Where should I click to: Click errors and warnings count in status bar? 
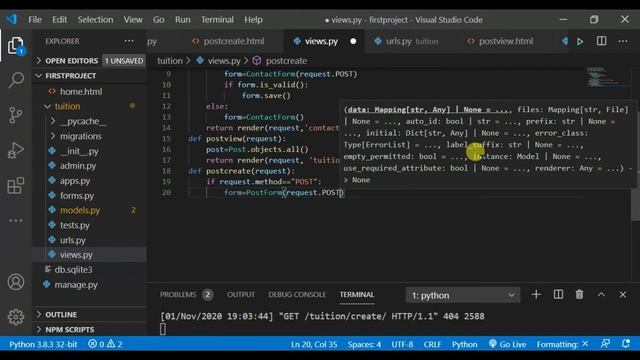105,344
